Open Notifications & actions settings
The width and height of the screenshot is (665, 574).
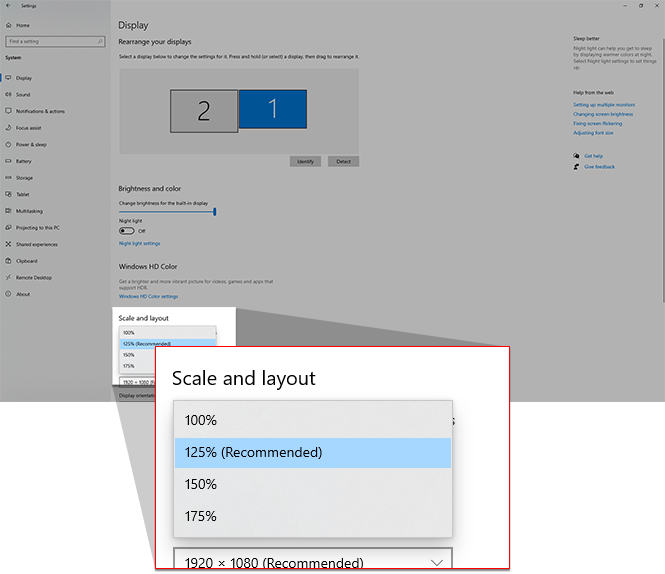[x=55, y=111]
